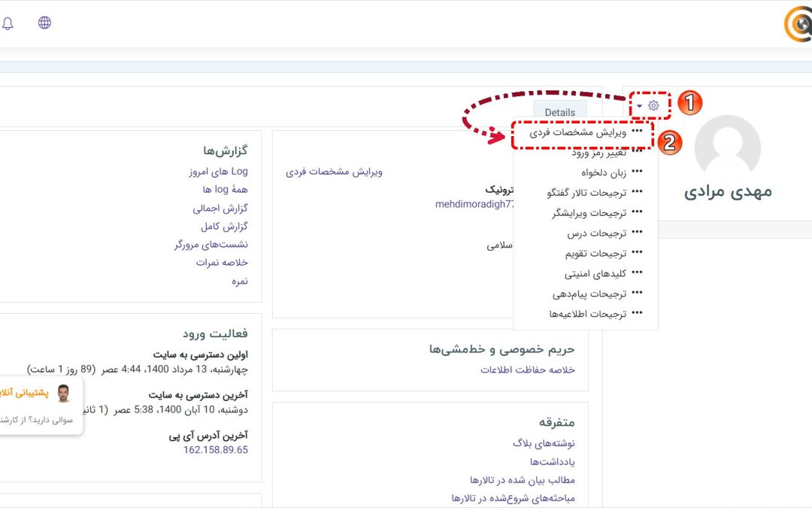This screenshot has width=812, height=508.
Task: Open ترجیحات اطلاعیه‌ها menu item
Action: [587, 314]
